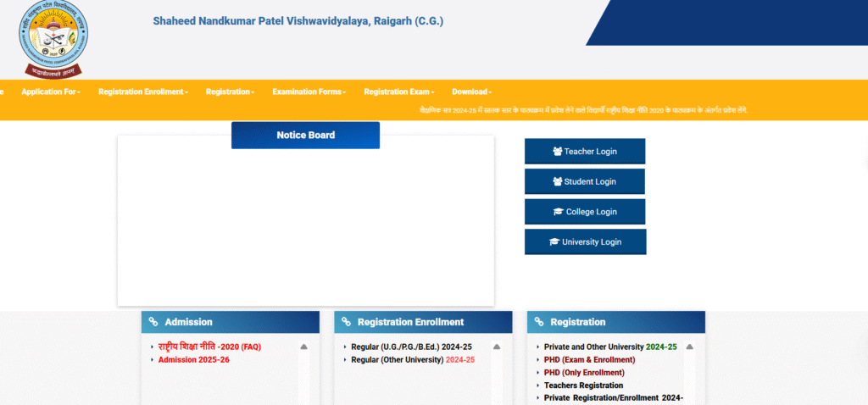The height and width of the screenshot is (405, 868).
Task: Open the Teachers Registration link
Action: pos(583,385)
